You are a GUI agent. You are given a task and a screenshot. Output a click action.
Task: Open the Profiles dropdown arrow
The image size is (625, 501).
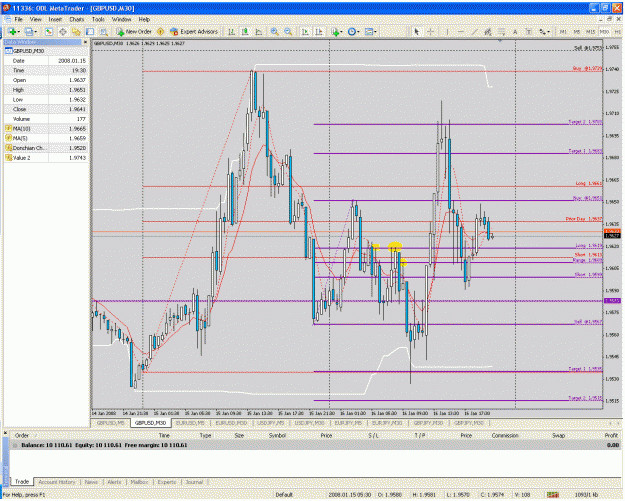pyautogui.click(x=35, y=31)
